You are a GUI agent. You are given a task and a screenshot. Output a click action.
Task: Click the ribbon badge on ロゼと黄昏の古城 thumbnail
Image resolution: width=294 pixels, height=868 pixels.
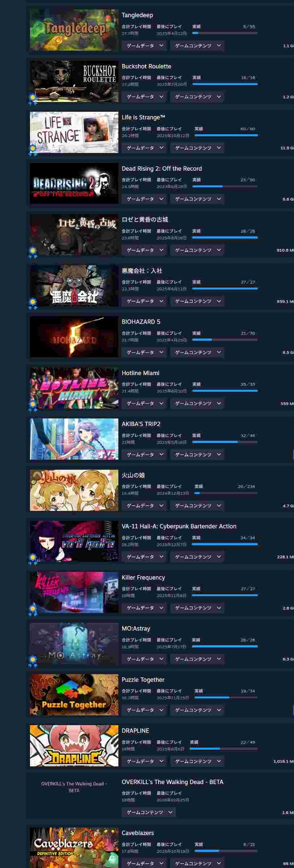[x=33, y=252]
